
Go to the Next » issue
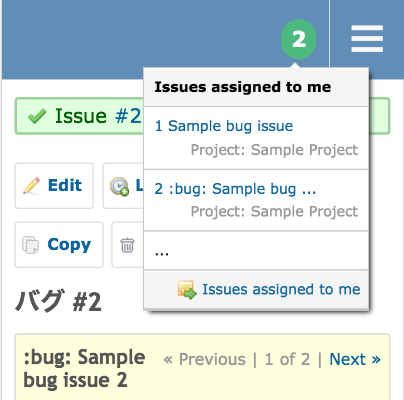[x=355, y=359]
